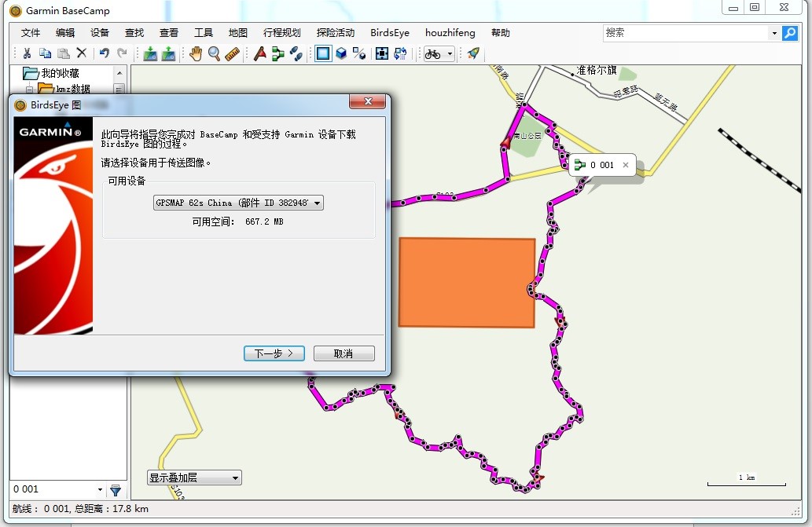Click the send-to-device down-arrow icon

[x=150, y=53]
